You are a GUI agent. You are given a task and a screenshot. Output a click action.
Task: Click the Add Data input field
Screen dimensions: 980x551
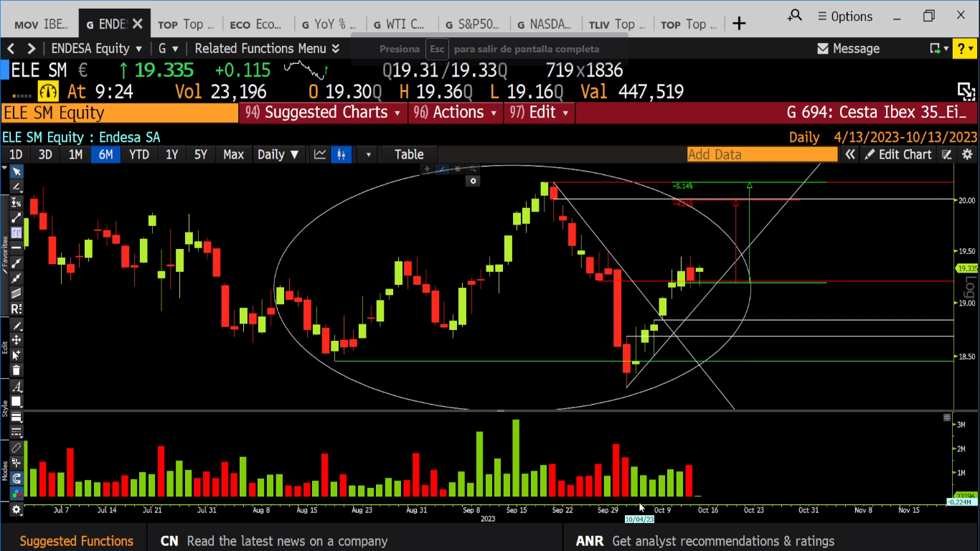(762, 154)
